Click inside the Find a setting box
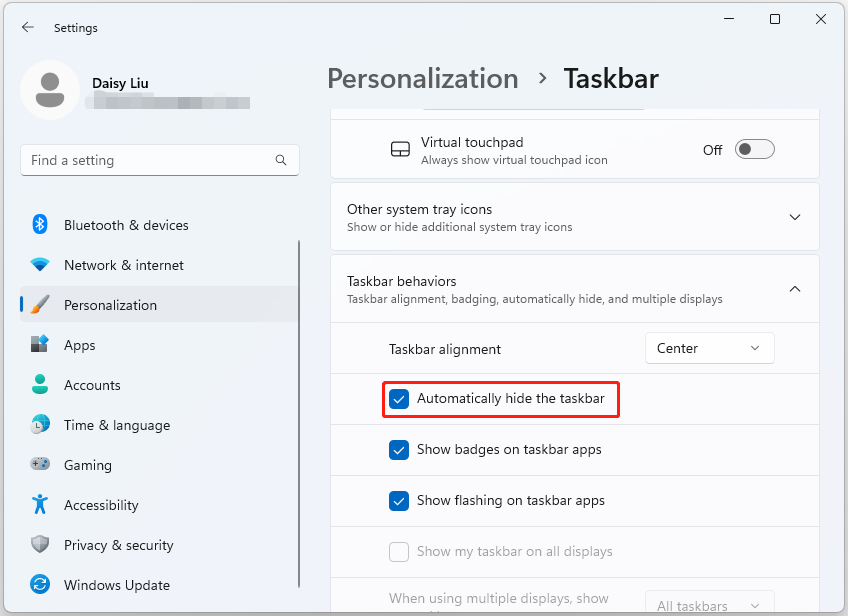The height and width of the screenshot is (616, 848). coord(150,160)
